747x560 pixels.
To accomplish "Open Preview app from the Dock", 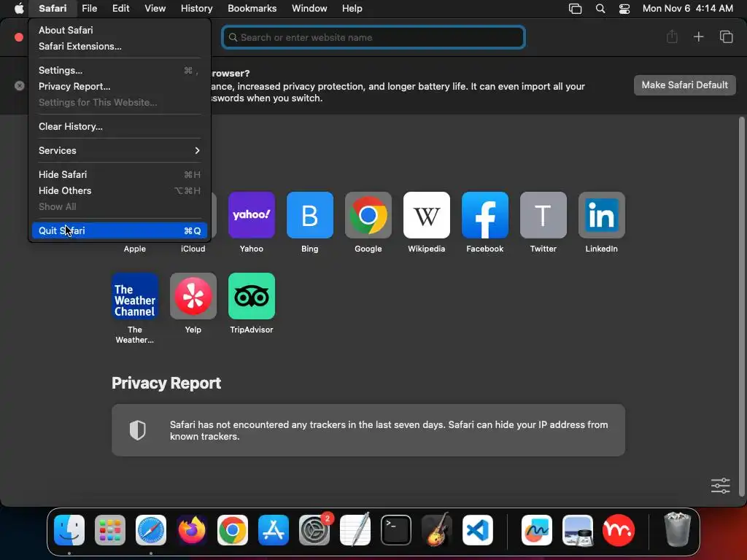I will pyautogui.click(x=578, y=530).
